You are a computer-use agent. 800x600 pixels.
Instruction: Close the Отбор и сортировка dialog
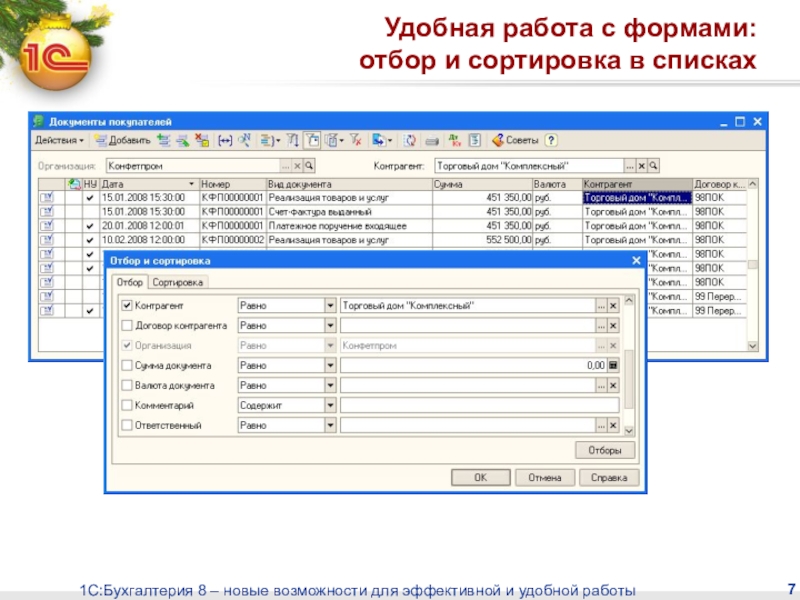tap(636, 261)
